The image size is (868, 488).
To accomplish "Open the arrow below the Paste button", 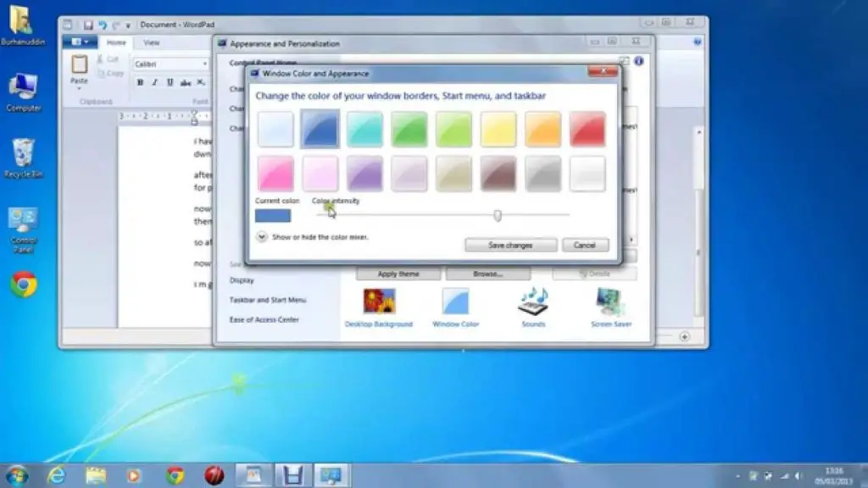I will pyautogui.click(x=79, y=88).
